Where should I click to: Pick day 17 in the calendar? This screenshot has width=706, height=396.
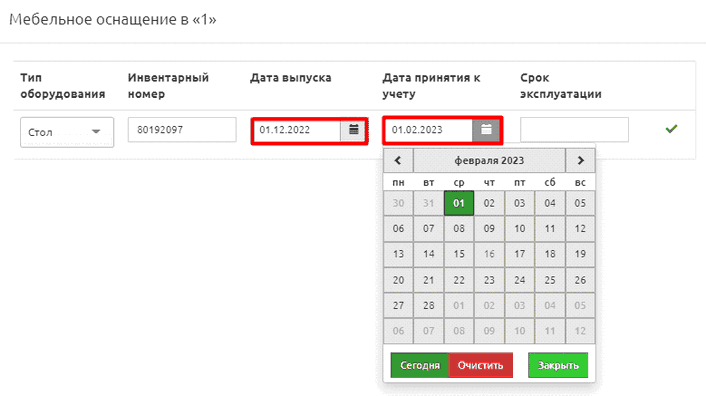[520, 254]
